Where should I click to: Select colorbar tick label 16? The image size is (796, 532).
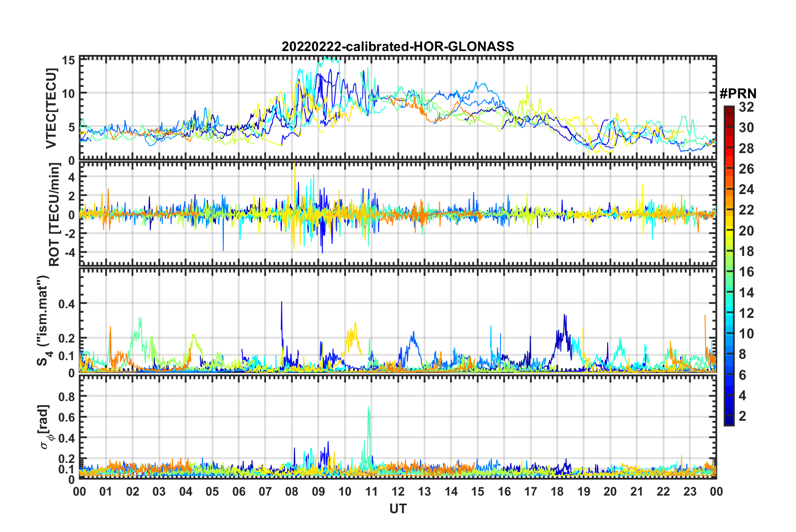tap(746, 272)
